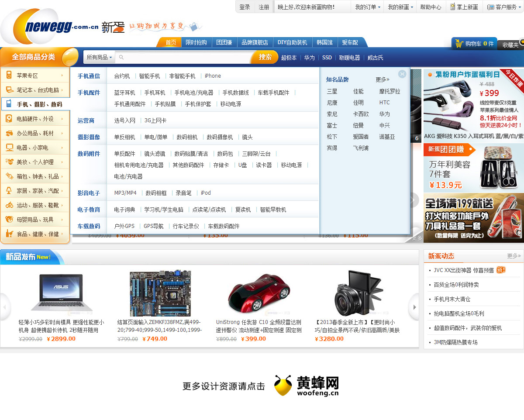Click the 搜索 button
Image resolution: width=524 pixels, height=420 pixels.
point(265,57)
